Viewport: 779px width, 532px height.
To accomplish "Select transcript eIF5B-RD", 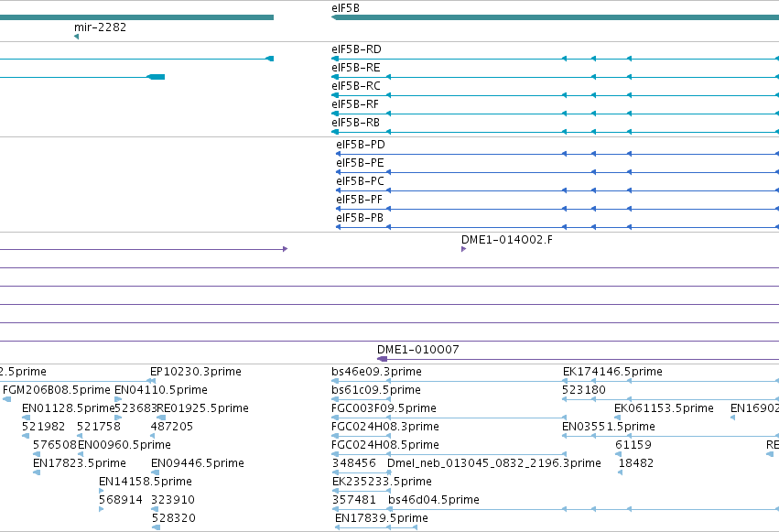I will [356, 49].
